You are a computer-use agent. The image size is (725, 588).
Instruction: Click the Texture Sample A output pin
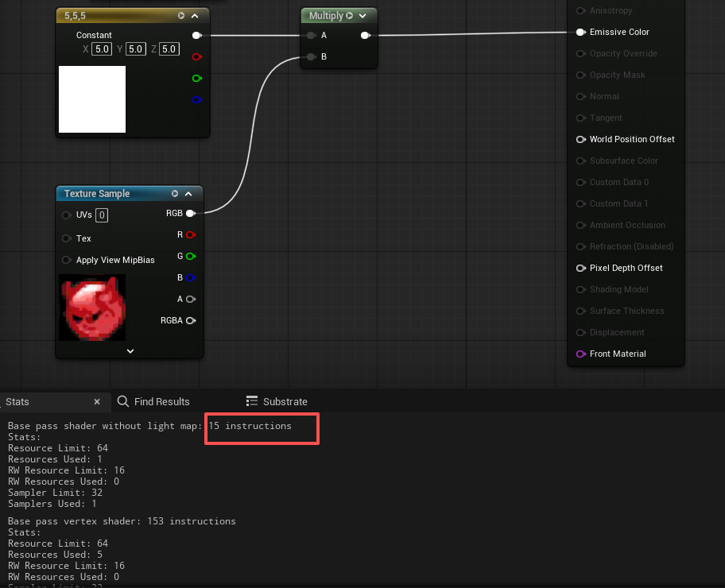point(191,299)
